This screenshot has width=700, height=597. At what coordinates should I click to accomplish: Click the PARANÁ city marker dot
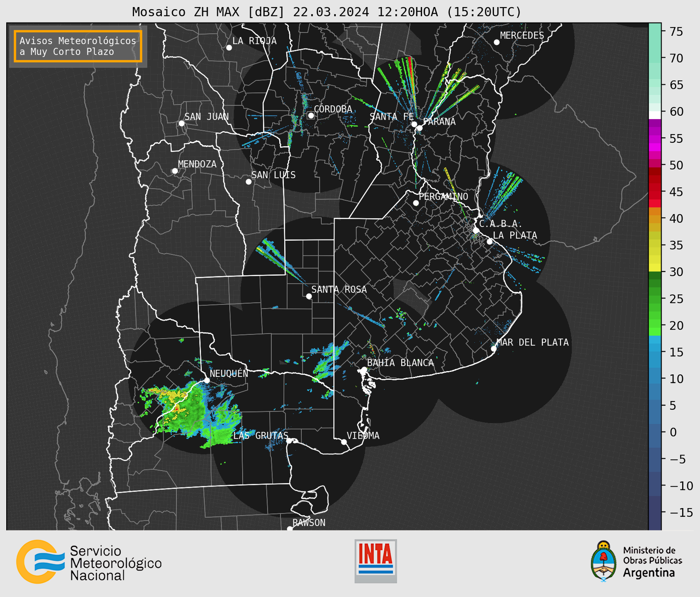(420, 128)
